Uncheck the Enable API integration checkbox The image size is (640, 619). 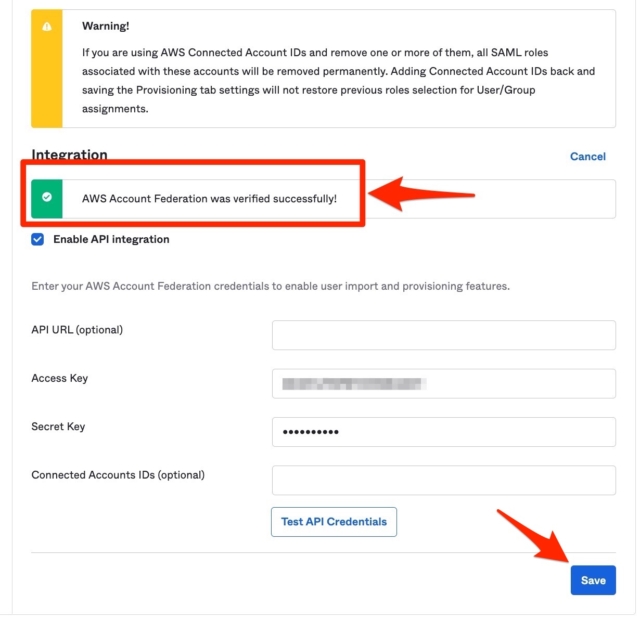tap(38, 240)
